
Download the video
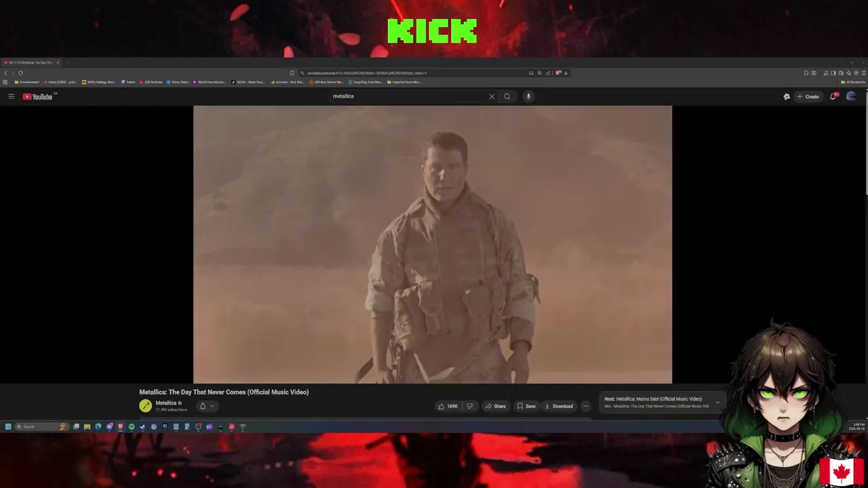pyautogui.click(x=559, y=406)
